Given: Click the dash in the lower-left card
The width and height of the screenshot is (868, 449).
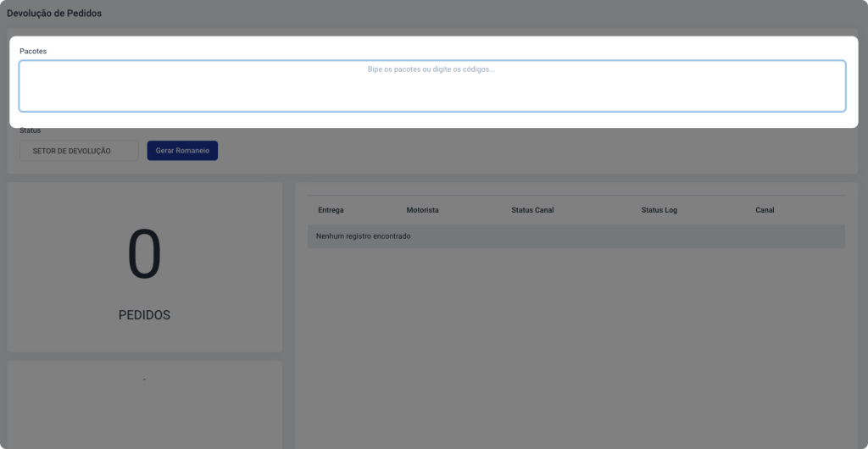Looking at the screenshot, I should point(144,379).
